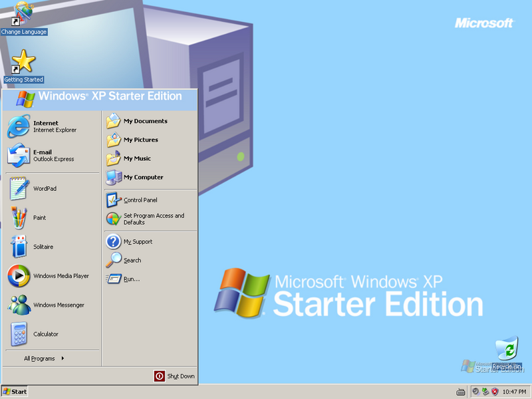
Task: Open My Documents folder icon
Action: (114, 121)
